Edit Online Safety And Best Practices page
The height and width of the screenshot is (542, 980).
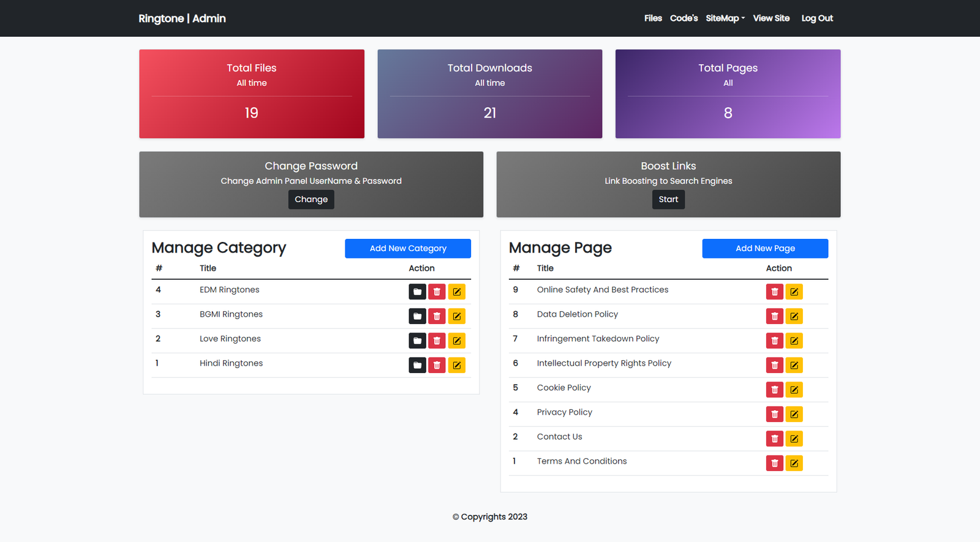pyautogui.click(x=794, y=292)
